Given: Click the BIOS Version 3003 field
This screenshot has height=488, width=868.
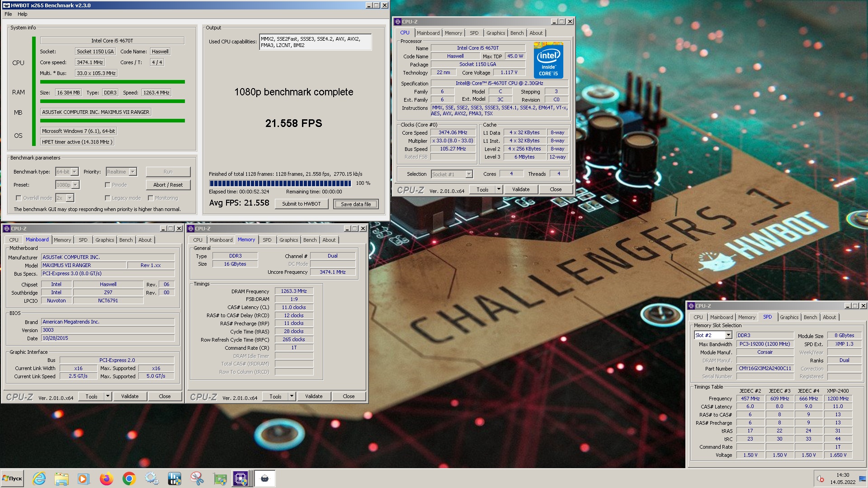Looking at the screenshot, I should [108, 330].
